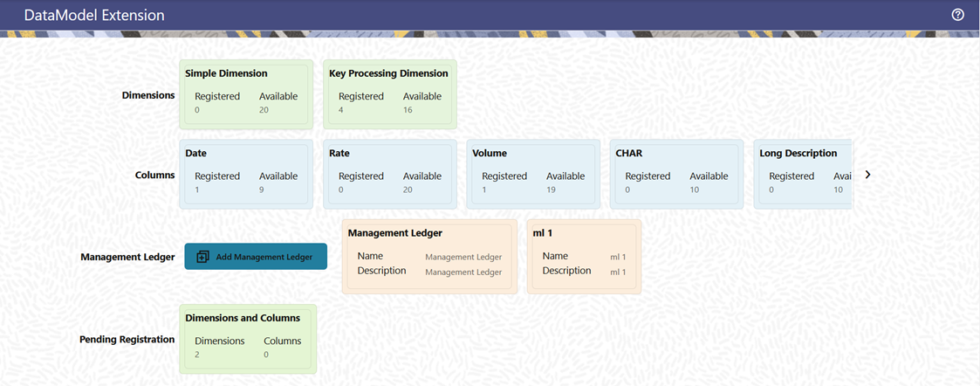Click the Pending Registration row label
Screen dimensions: 980x386
[127, 339]
